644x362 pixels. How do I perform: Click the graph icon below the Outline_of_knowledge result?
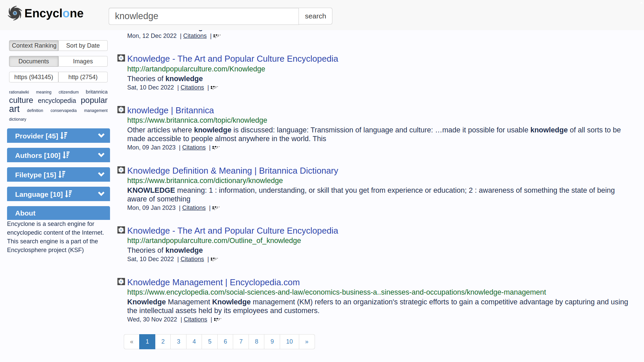pyautogui.click(x=214, y=259)
